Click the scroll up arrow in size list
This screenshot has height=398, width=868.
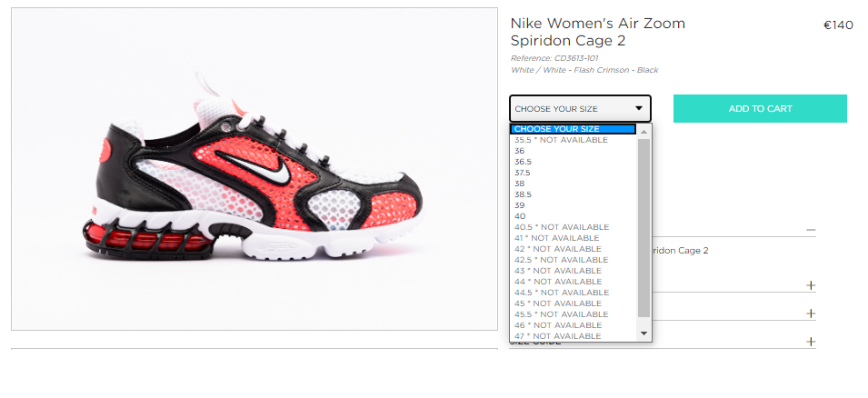click(644, 132)
